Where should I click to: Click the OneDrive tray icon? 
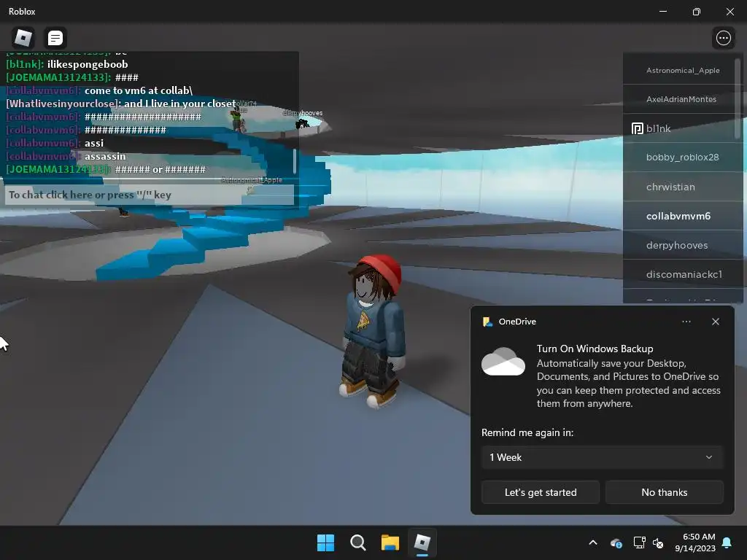click(x=616, y=542)
